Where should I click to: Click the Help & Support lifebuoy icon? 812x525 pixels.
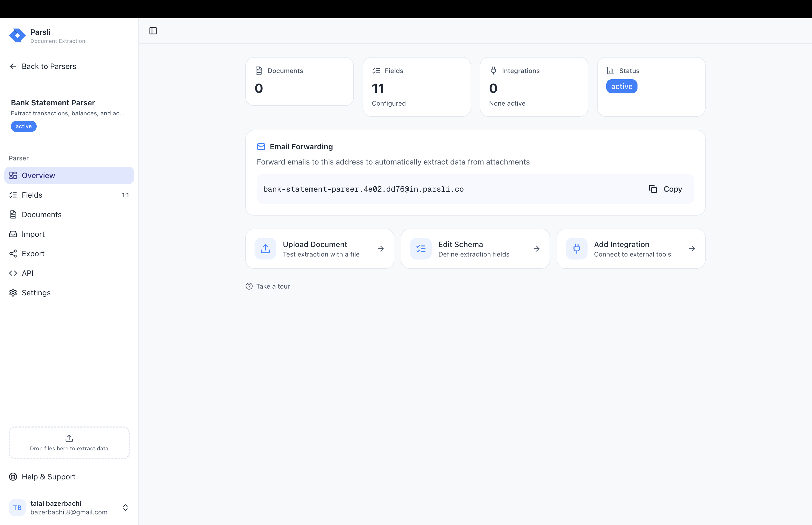click(x=13, y=477)
